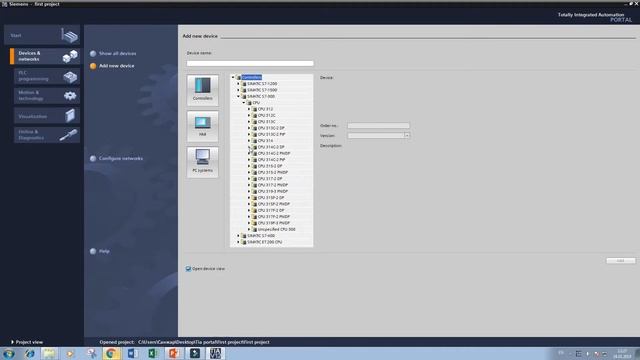Viewport: 640px width, 360px height.
Task: Click the PLC programming portal block icon
Action: 70,76
